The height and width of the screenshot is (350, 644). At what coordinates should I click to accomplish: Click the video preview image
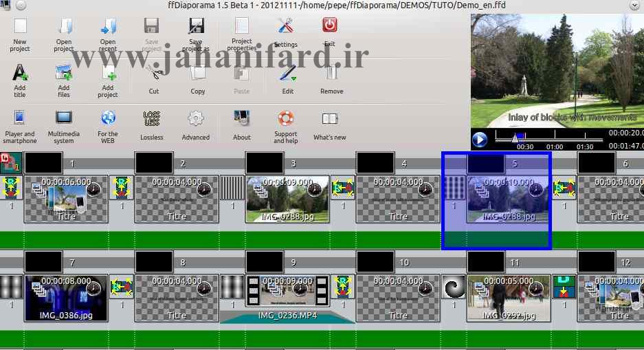[x=557, y=71]
